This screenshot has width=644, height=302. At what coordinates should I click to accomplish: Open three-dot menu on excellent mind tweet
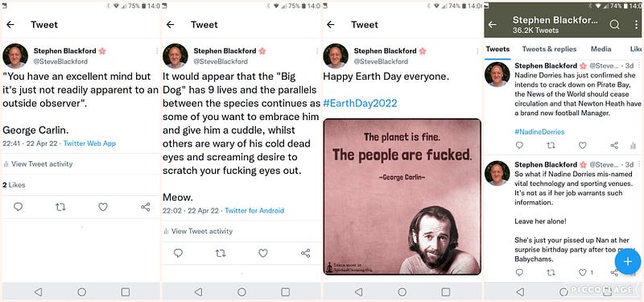(157, 51)
